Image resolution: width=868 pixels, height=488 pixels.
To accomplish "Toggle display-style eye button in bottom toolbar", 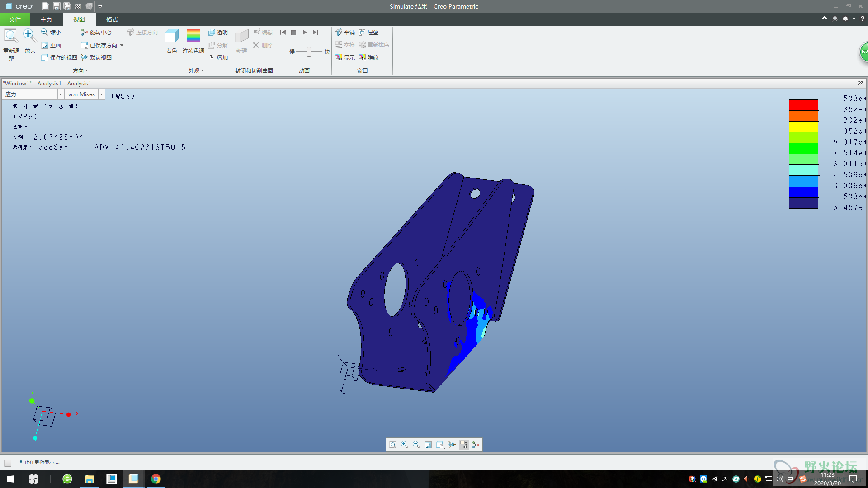I will click(x=464, y=445).
